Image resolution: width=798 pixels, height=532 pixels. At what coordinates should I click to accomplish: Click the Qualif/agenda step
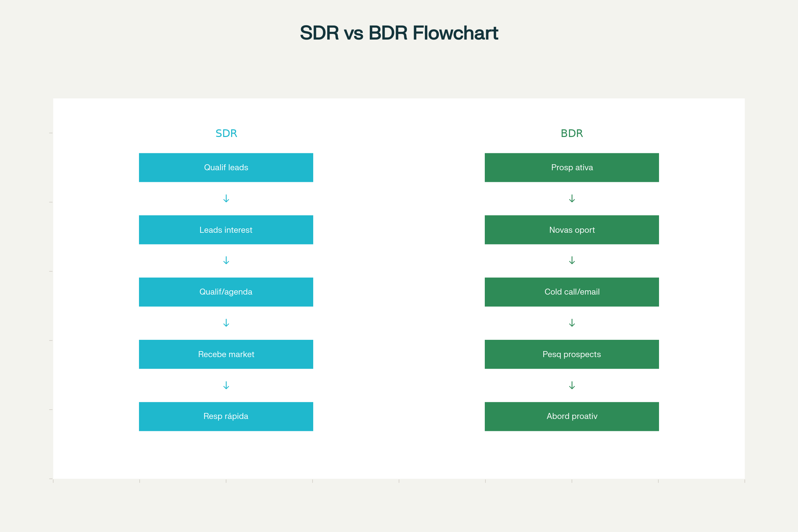226,292
